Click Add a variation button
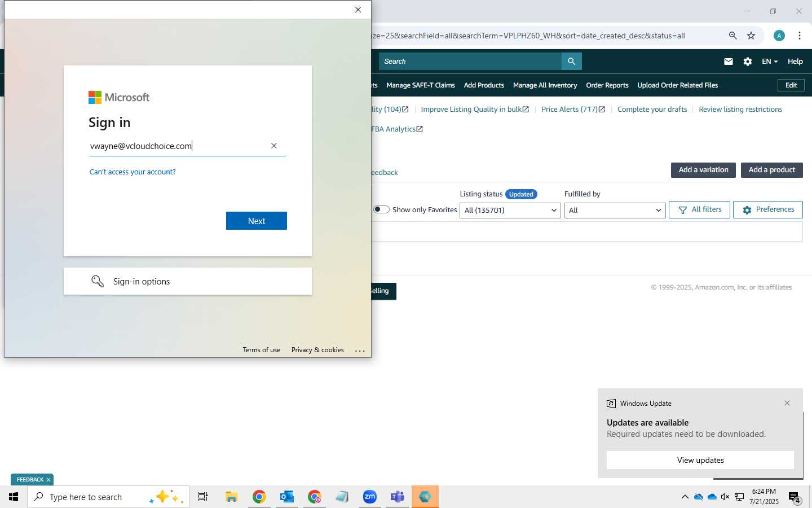The height and width of the screenshot is (508, 812). [x=703, y=170]
